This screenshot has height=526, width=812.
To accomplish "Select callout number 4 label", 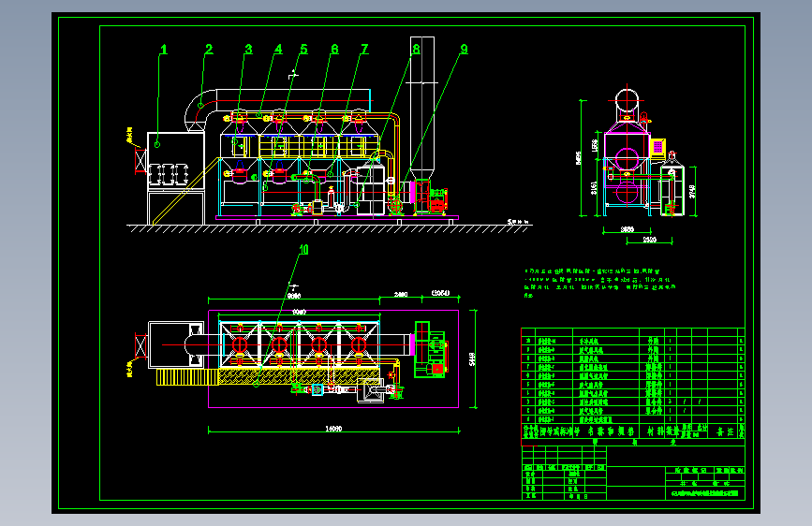I will click(278, 50).
